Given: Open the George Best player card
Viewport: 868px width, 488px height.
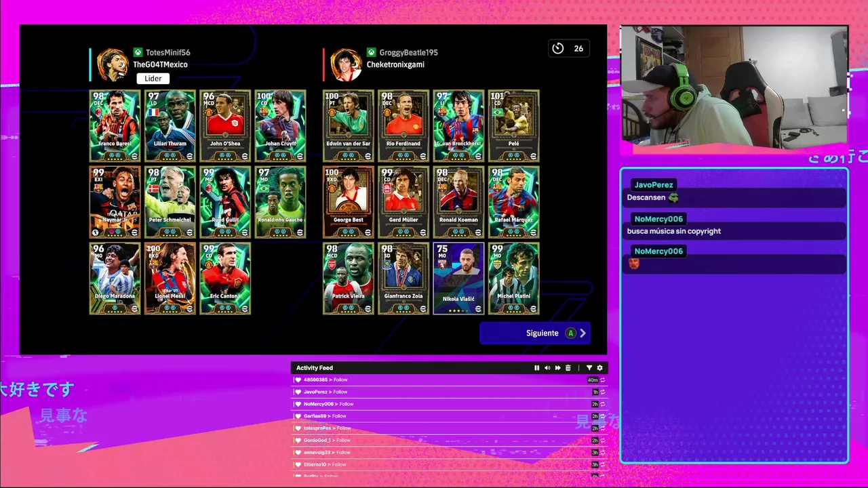Looking at the screenshot, I should click(x=349, y=202).
